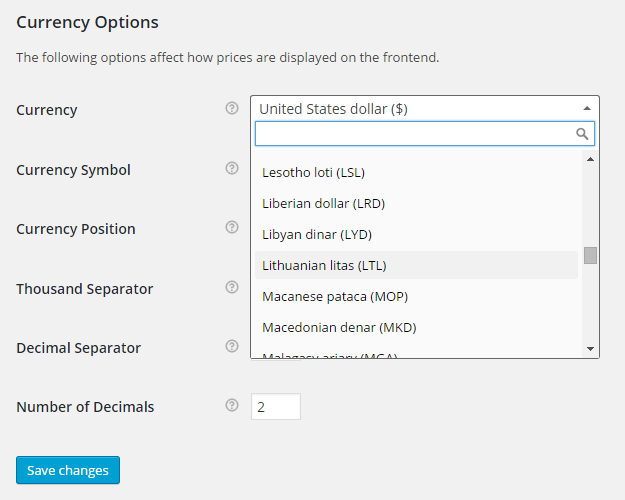
Task: Click help icon beside Currency label
Action: (232, 109)
